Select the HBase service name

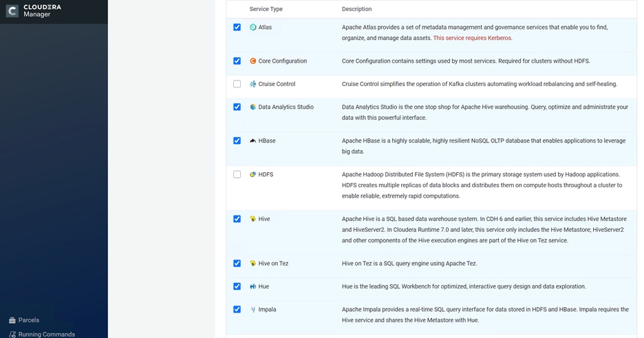click(267, 140)
